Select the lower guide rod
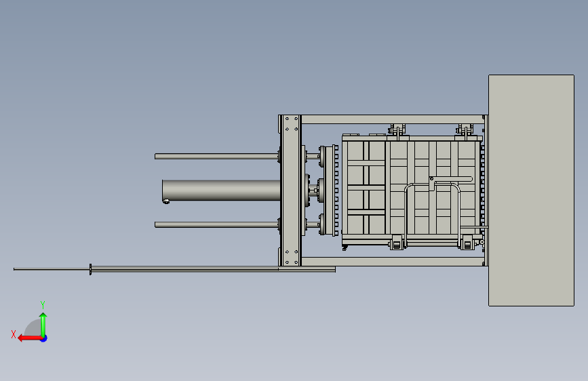The width and height of the screenshot is (588, 381). click(216, 224)
